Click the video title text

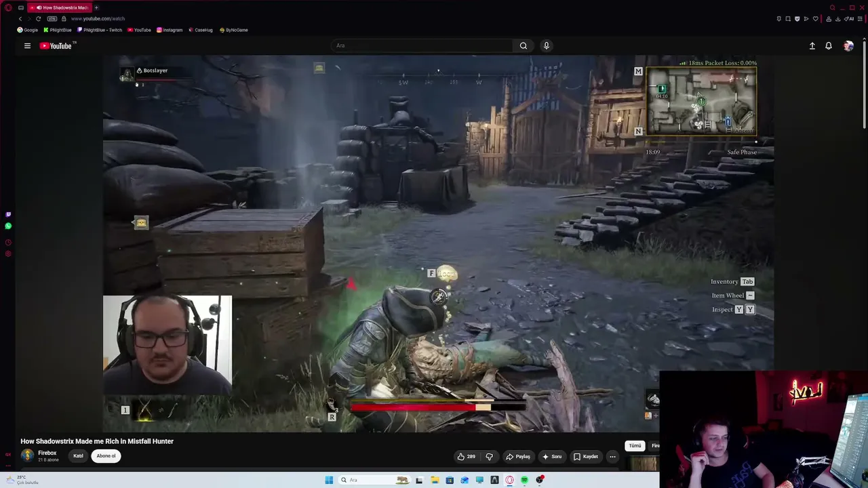(x=97, y=441)
